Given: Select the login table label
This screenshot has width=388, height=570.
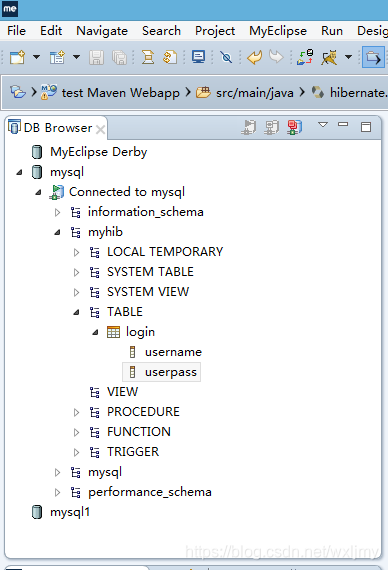Looking at the screenshot, I should pos(140,332).
